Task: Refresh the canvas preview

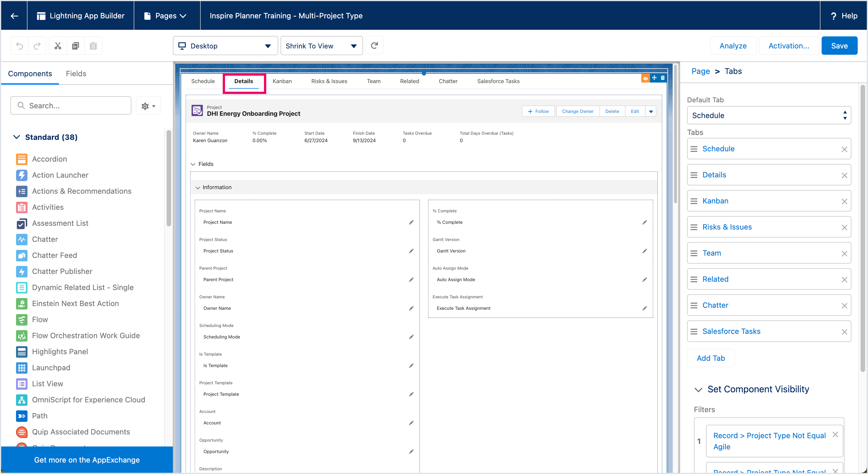Action: click(374, 45)
